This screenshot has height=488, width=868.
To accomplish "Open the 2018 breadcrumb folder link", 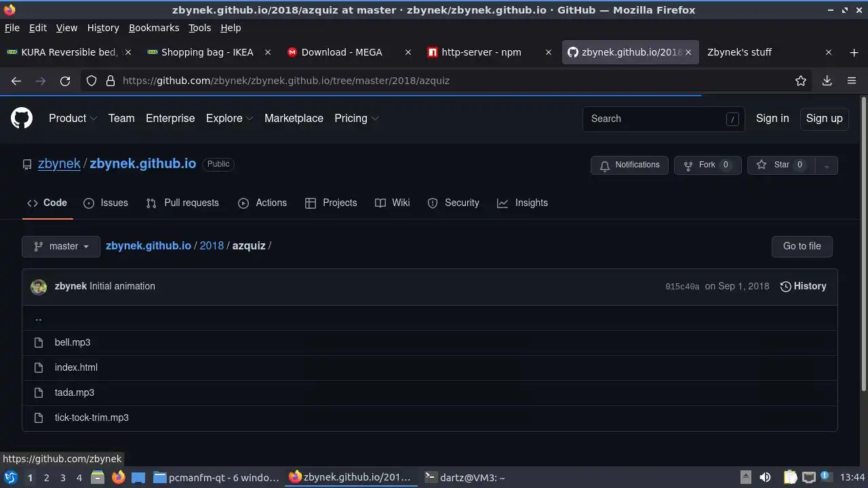I will click(x=212, y=246).
